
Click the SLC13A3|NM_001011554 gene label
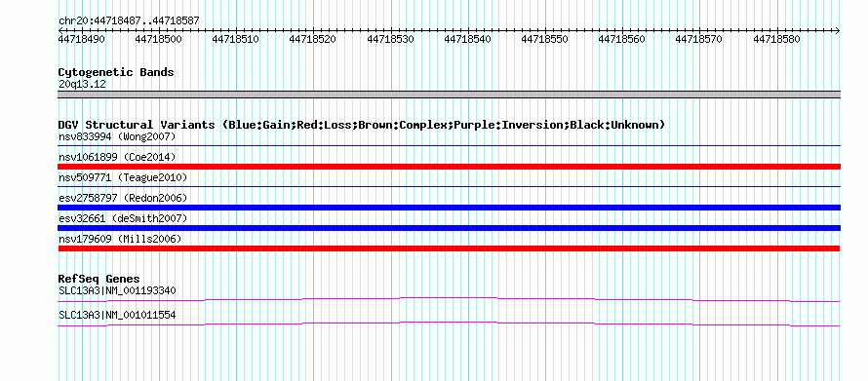[x=117, y=315]
